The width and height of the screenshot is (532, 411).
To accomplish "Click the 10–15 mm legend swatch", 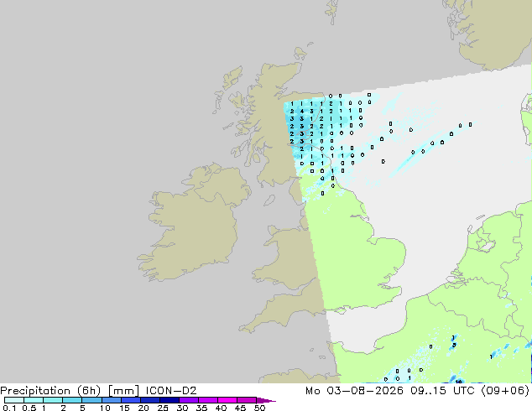I will [x=111, y=400].
